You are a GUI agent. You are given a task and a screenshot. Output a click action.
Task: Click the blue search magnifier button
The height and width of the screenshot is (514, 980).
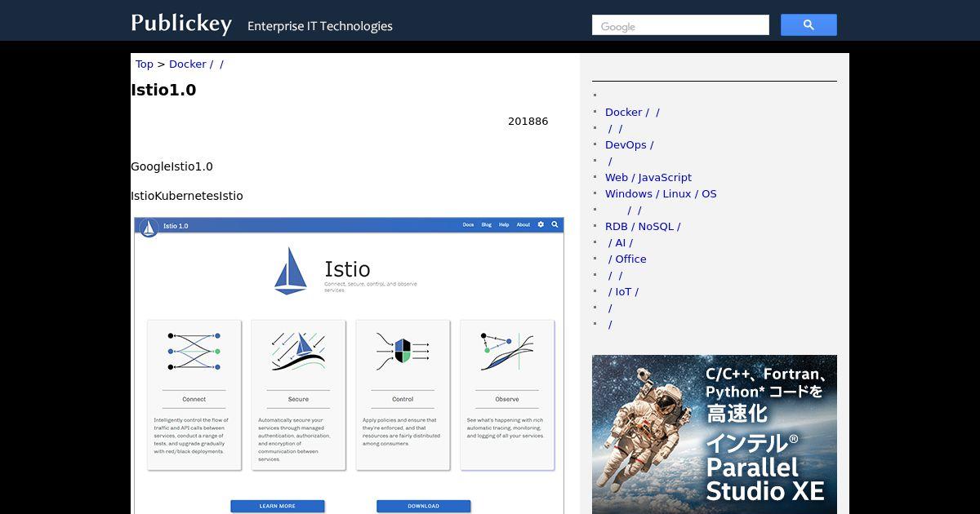click(808, 24)
